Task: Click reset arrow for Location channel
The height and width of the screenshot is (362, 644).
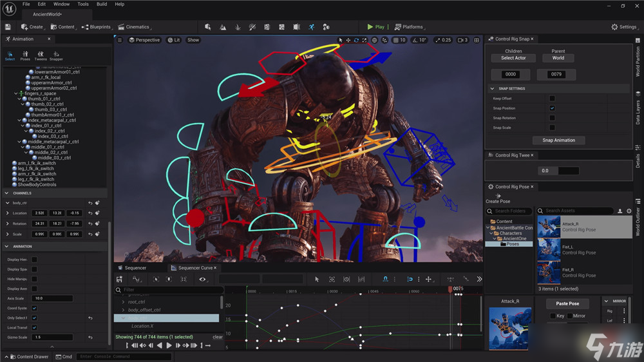Action: (x=90, y=213)
